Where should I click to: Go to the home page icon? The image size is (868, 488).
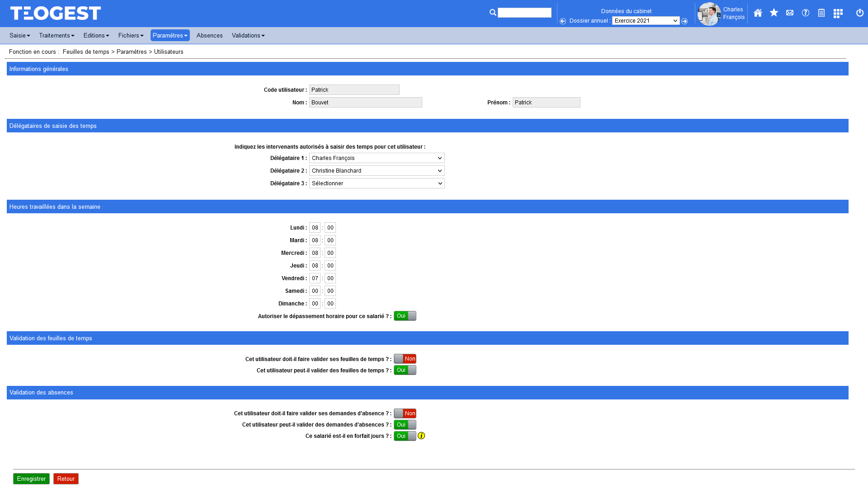tap(758, 13)
